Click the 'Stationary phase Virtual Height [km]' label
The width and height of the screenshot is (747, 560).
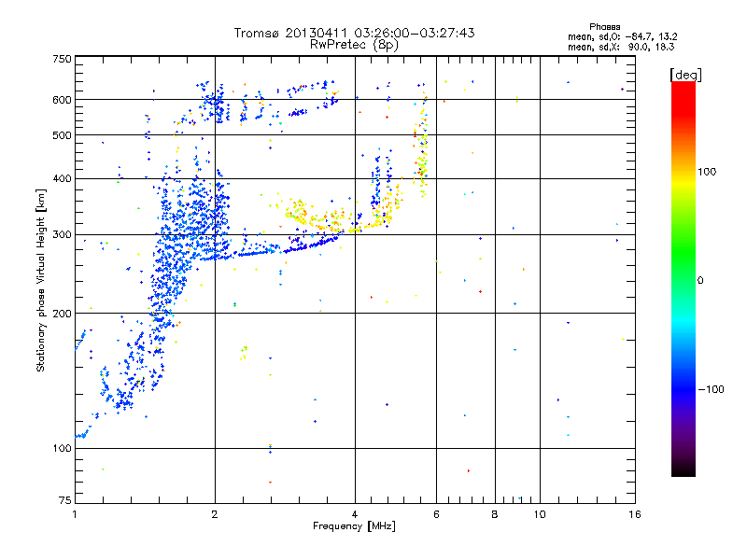tap(41, 281)
